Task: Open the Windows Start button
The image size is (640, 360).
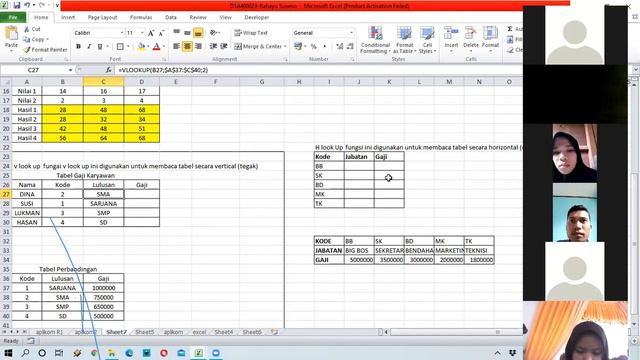Action: 8,353
